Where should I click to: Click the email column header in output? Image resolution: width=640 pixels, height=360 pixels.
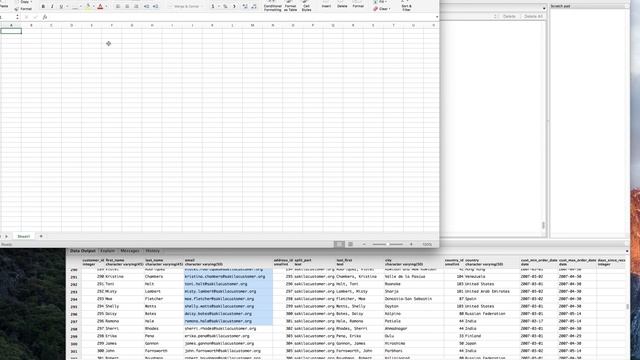point(229,262)
